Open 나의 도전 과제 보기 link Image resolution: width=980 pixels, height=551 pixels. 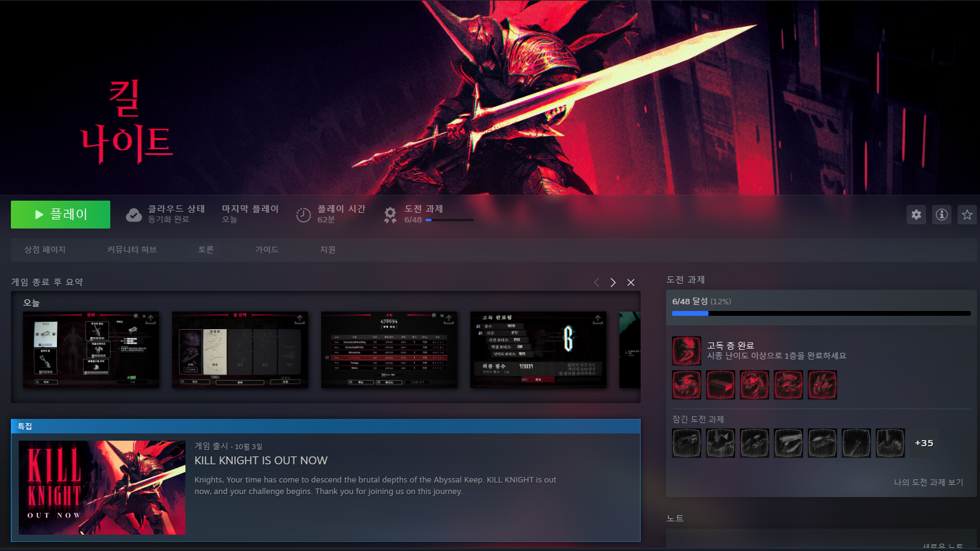928,483
